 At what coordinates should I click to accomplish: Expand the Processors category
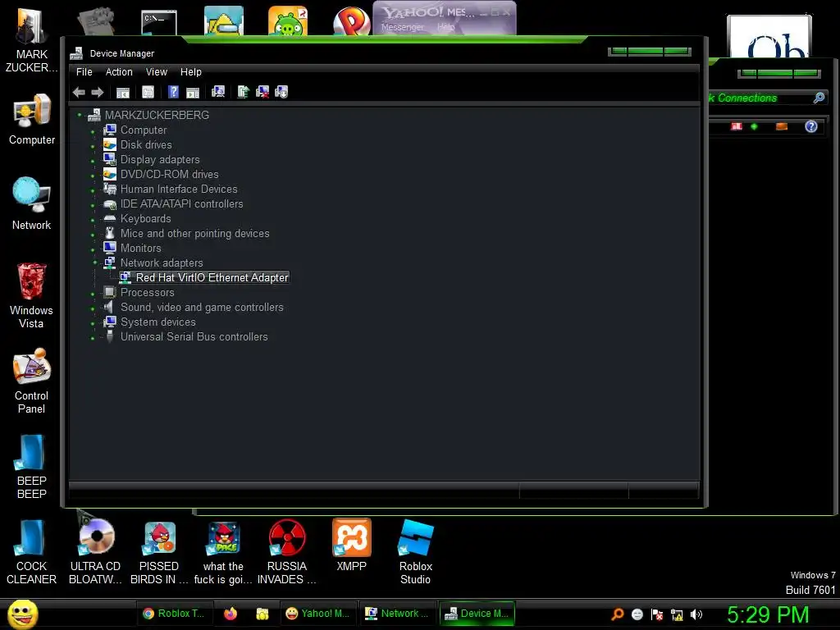pos(93,294)
